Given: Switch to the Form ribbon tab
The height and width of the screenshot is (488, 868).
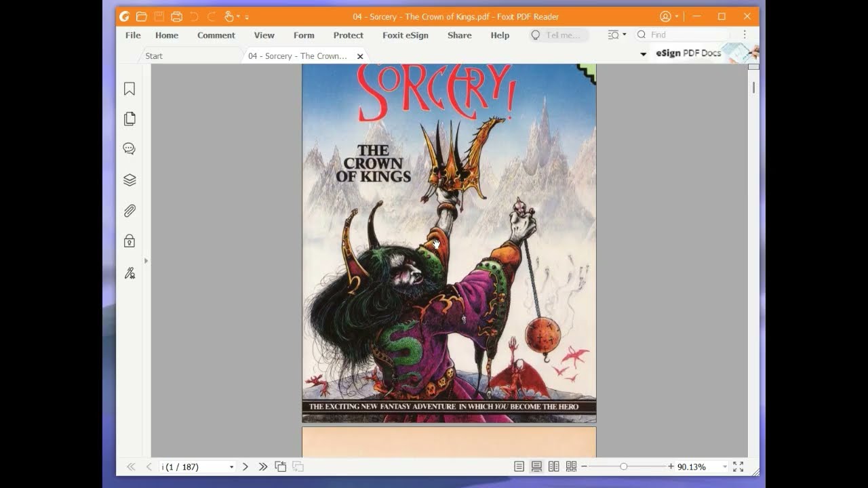Looking at the screenshot, I should click(304, 35).
